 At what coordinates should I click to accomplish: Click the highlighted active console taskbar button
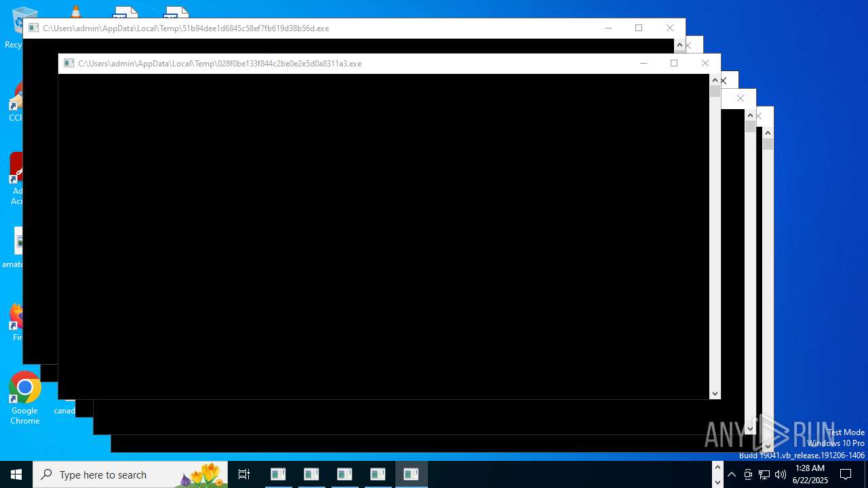[x=411, y=474]
